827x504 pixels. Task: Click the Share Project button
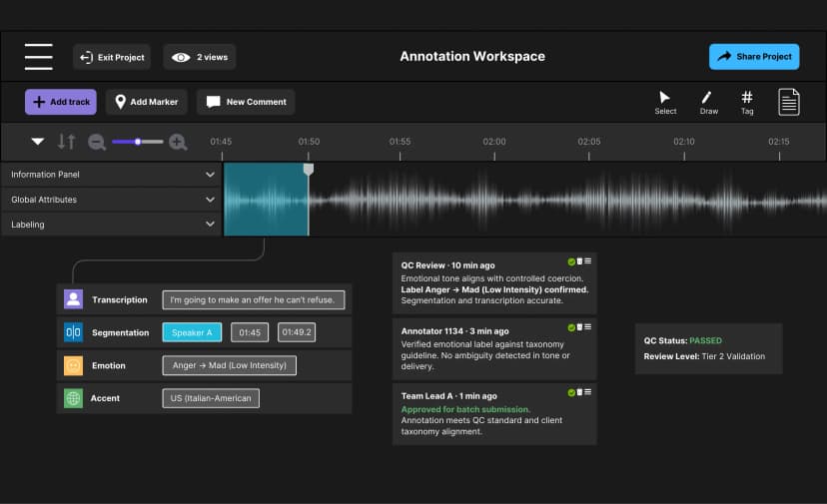754,57
